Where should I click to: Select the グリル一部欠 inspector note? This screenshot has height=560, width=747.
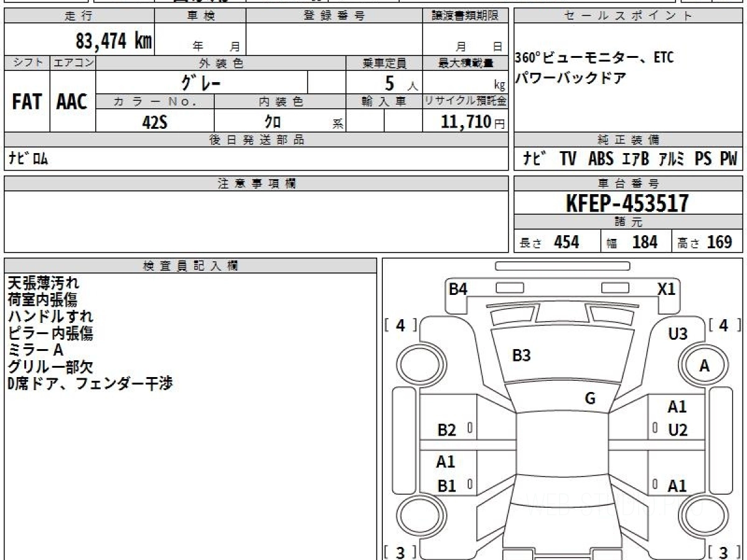50,367
